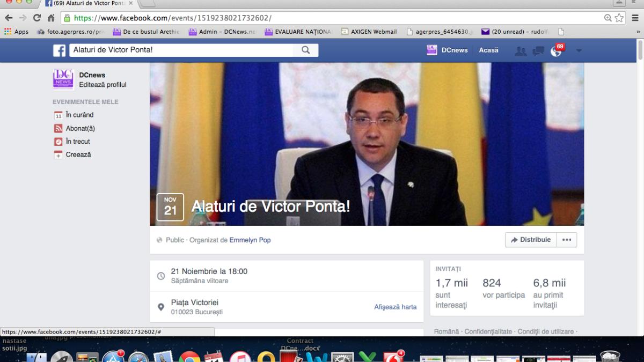This screenshot has width=644, height=362.
Task: Open Google Chrome from the Dock
Action: point(189,356)
